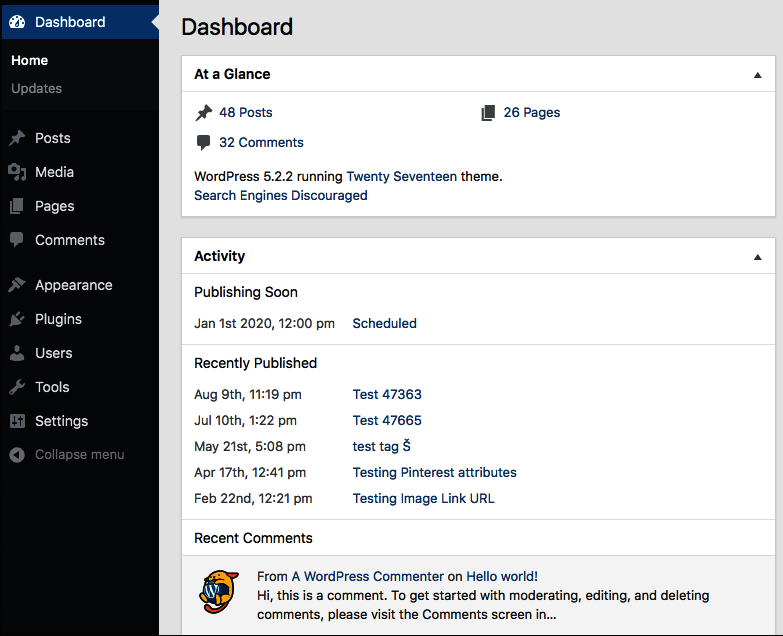
Task: Open the 26 Pages link
Action: click(531, 112)
